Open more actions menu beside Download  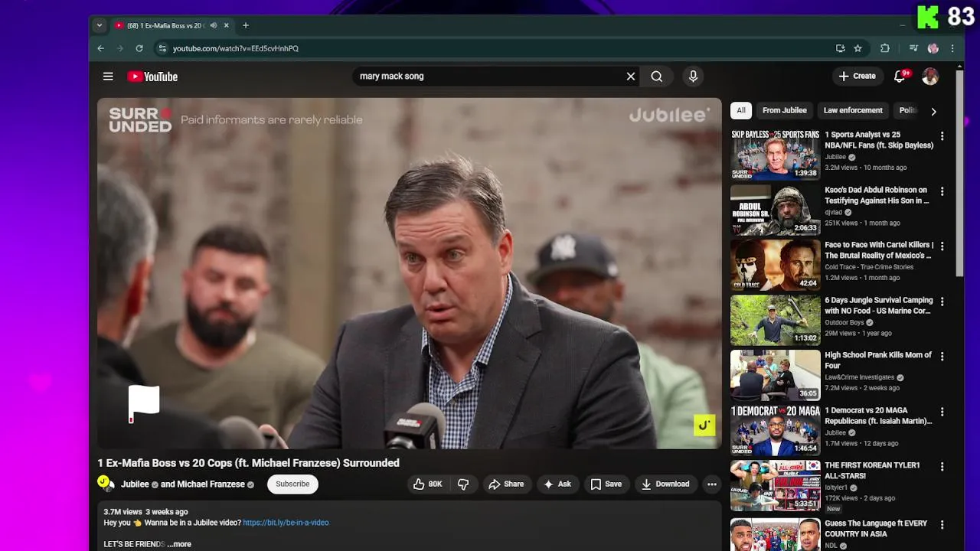(712, 484)
